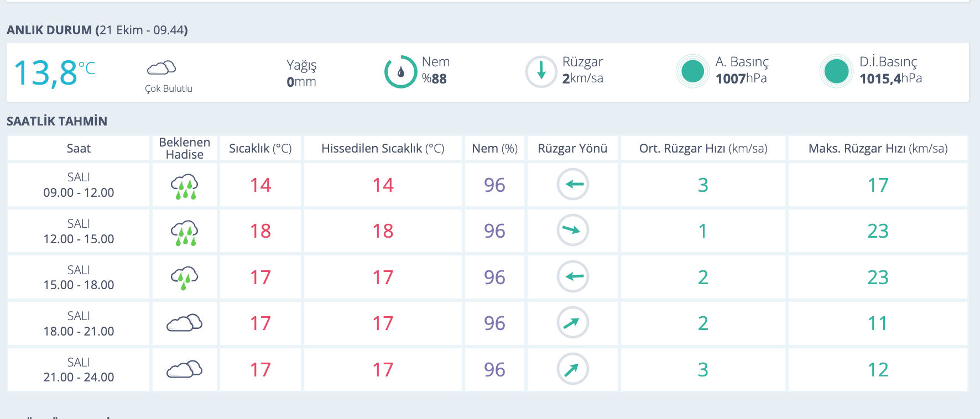
Task: Click the Çok Bulutlu cloud icon
Action: 161,68
